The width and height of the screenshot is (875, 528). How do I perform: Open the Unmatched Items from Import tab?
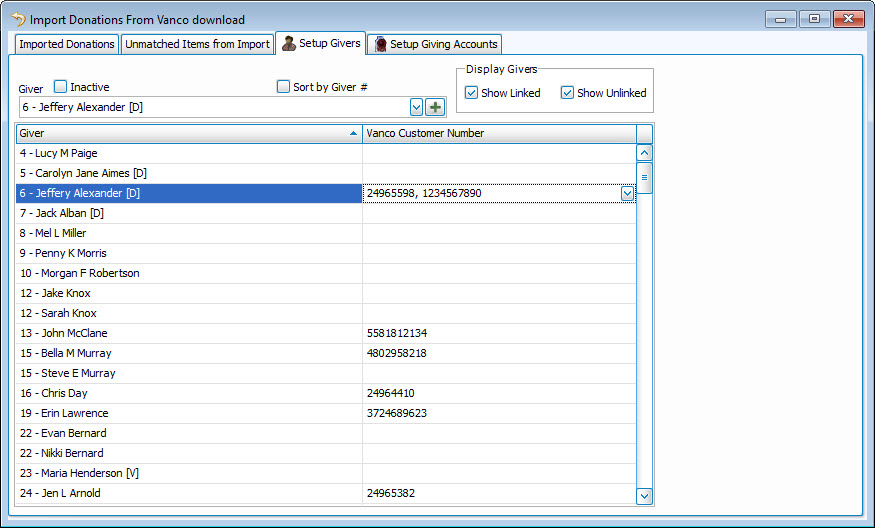coord(197,44)
